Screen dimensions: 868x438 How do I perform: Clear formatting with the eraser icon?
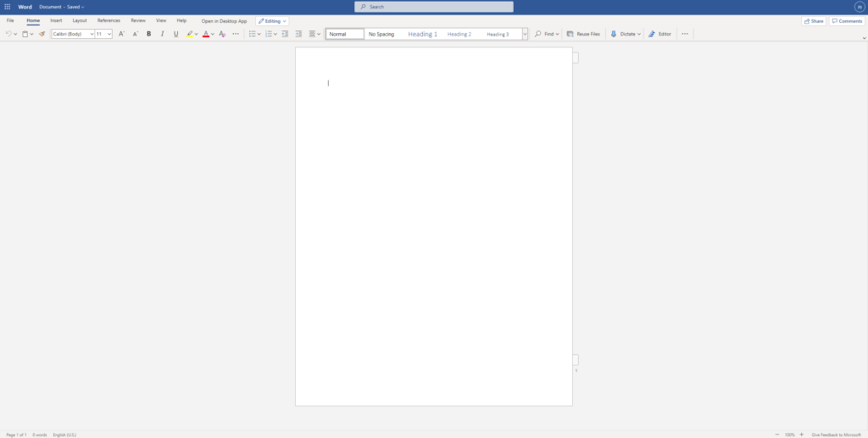pos(222,34)
